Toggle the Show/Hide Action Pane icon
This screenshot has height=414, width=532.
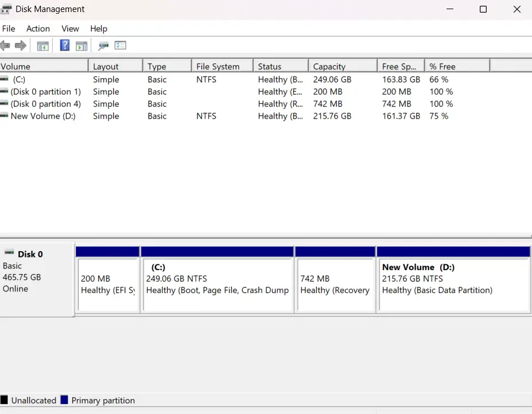point(81,45)
